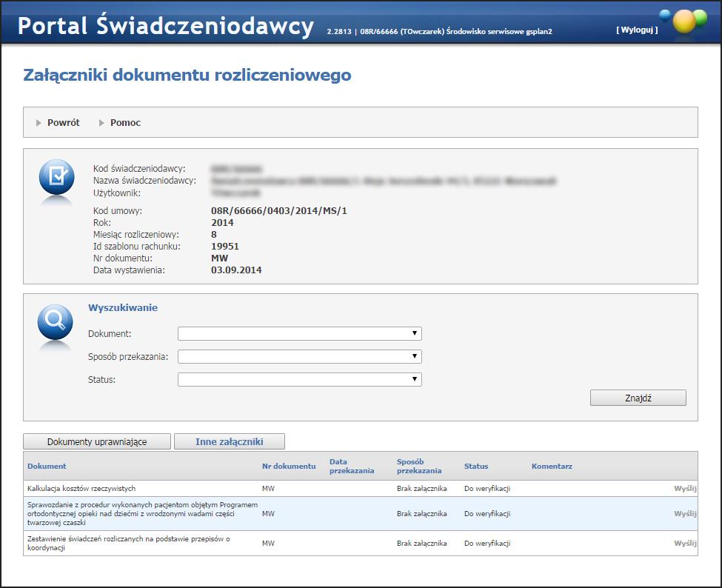
Task: Switch to Inne załączniki tab
Action: pyautogui.click(x=230, y=441)
